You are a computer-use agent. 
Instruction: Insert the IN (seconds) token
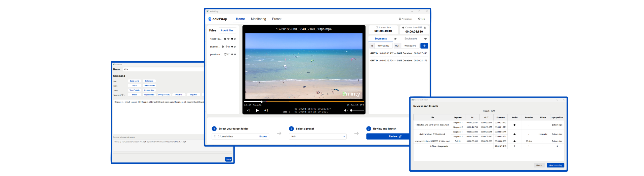(x=149, y=95)
